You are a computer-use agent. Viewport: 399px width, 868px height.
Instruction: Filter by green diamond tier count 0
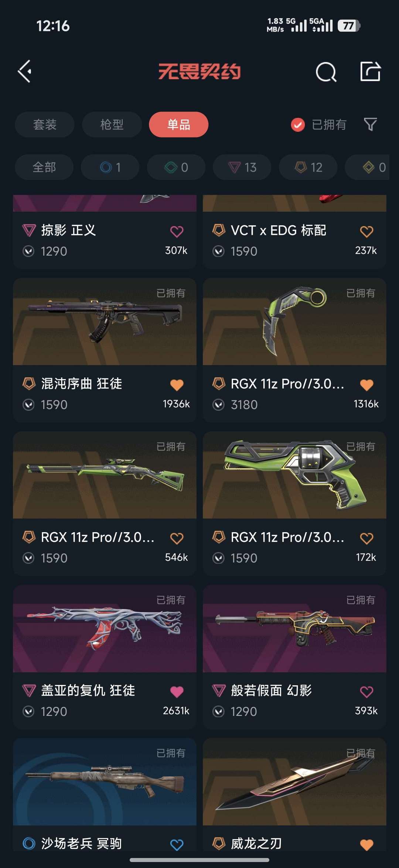click(x=176, y=167)
